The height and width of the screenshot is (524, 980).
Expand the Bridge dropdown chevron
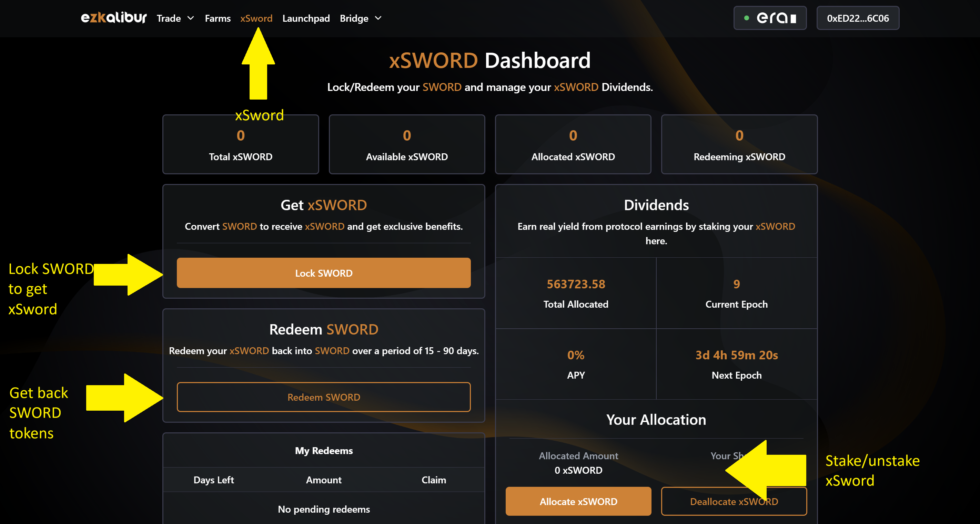pyautogui.click(x=378, y=18)
